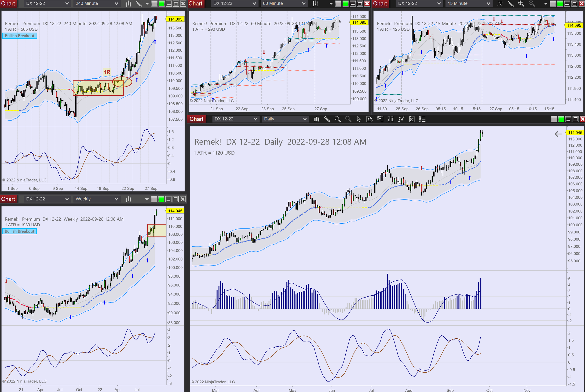Image resolution: width=585 pixels, height=392 pixels.
Task: Open the Data Box icon in Daily chart
Action: coord(369,119)
